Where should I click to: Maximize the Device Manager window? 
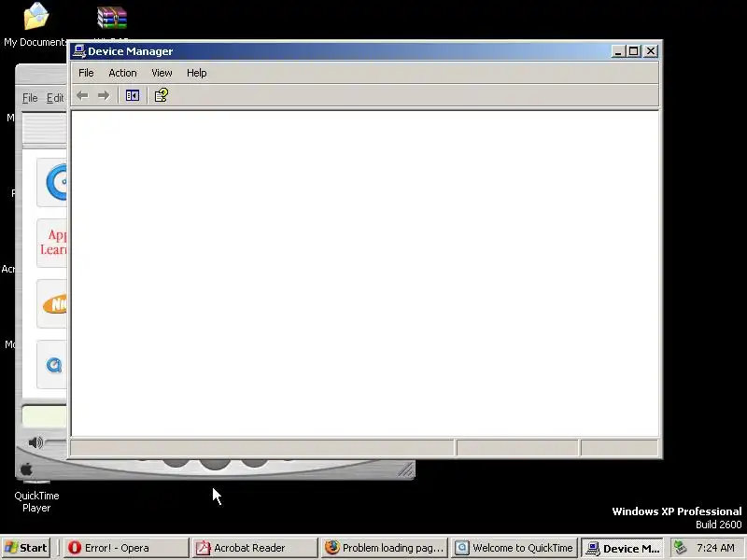tap(634, 51)
